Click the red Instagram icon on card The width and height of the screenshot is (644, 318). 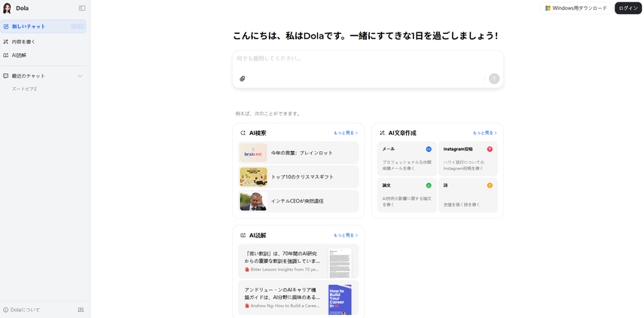[x=490, y=149]
